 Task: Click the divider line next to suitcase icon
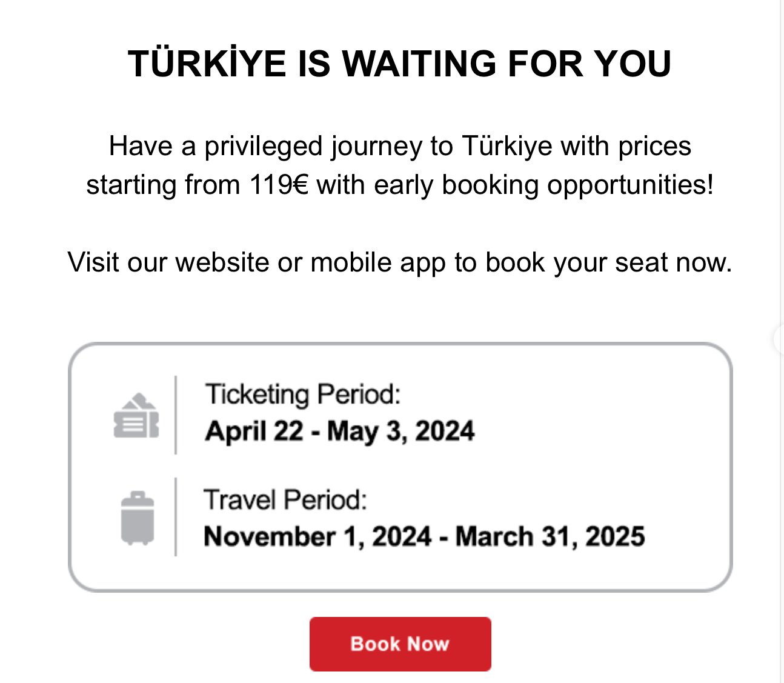point(176,517)
